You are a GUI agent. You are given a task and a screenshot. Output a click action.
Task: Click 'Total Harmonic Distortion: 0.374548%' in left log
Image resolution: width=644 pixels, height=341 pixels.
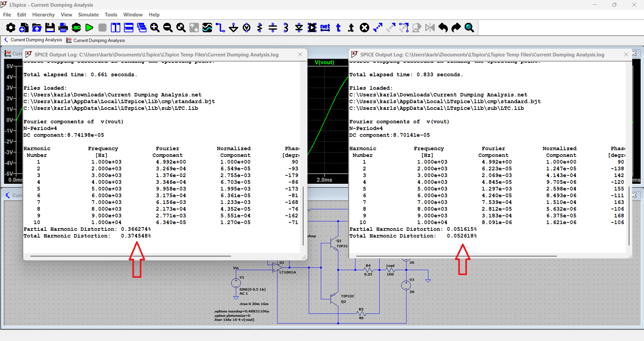[87, 236]
